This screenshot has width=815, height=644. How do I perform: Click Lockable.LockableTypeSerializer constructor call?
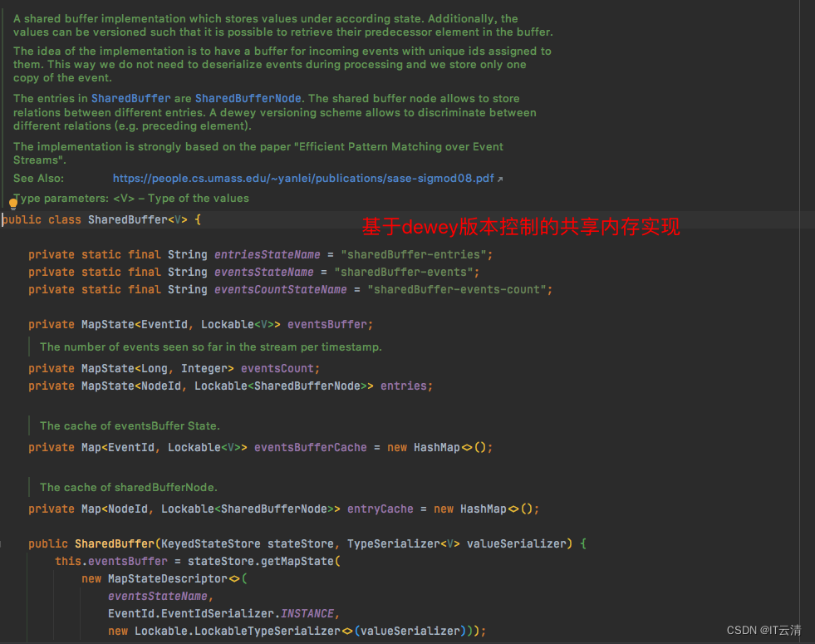pos(238,631)
